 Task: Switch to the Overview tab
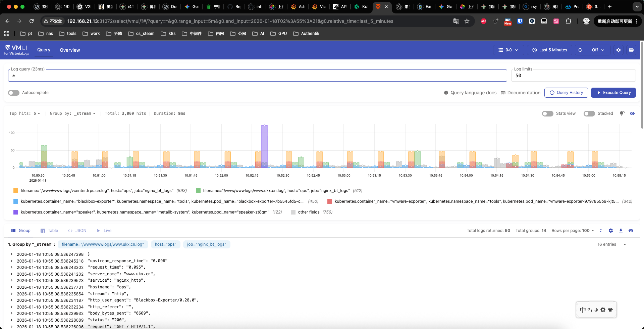(x=70, y=50)
